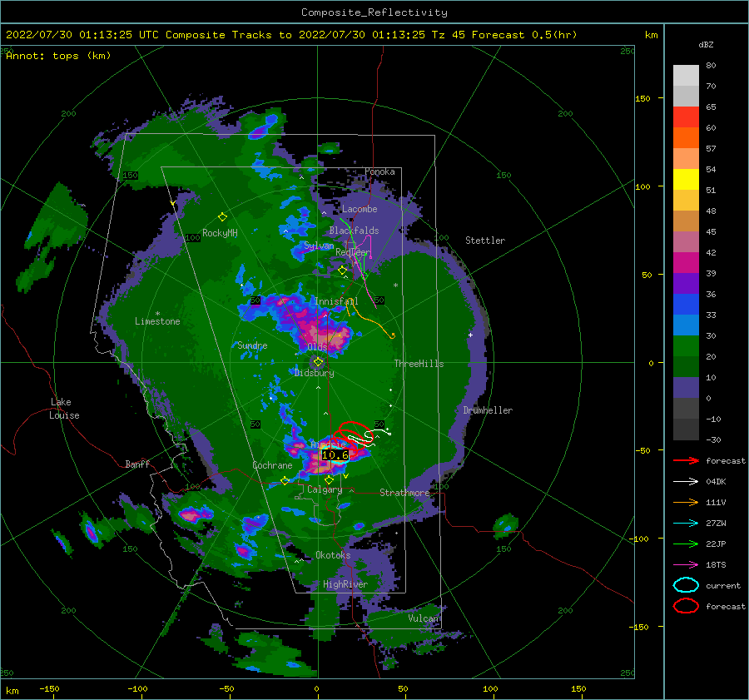Click the Olds town label
Viewport: 749px width, 700px height.
tap(317, 346)
